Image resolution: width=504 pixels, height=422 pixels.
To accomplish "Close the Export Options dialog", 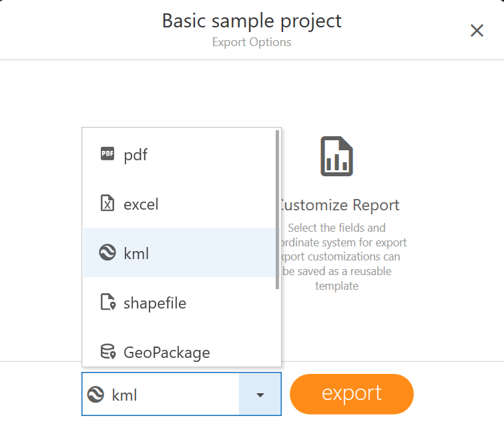I will (477, 31).
